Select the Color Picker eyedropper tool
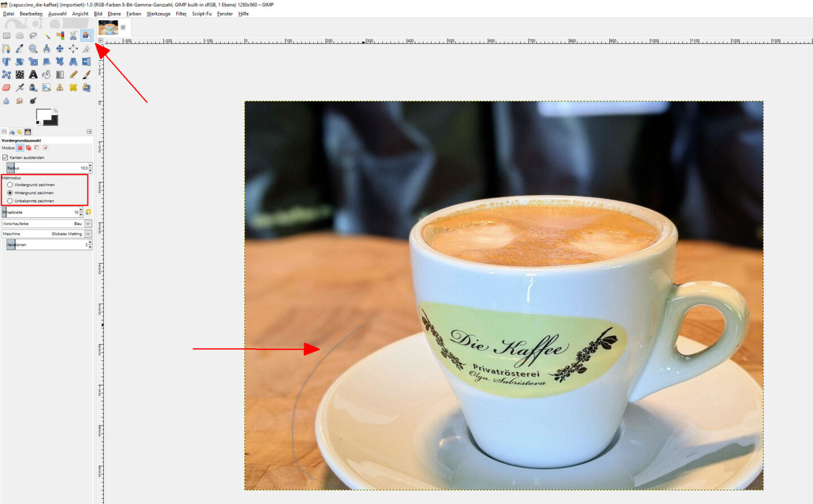Viewport: 813px width, 504px height. click(x=20, y=49)
